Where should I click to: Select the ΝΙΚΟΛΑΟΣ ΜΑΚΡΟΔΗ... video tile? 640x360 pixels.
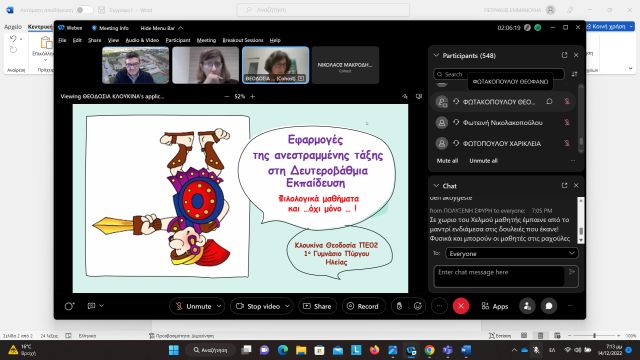pos(345,65)
